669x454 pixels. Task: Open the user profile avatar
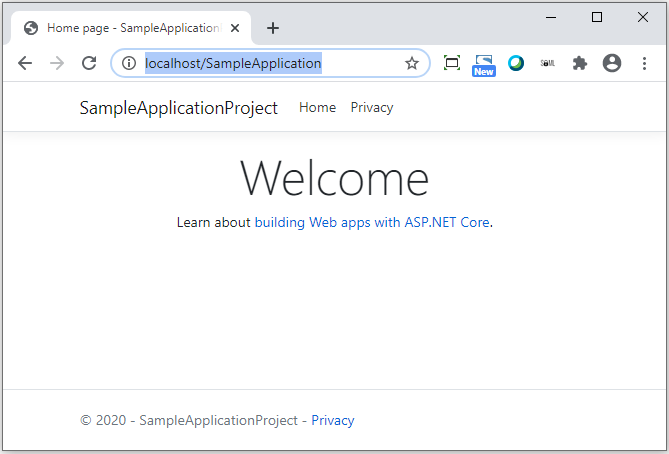tap(612, 63)
